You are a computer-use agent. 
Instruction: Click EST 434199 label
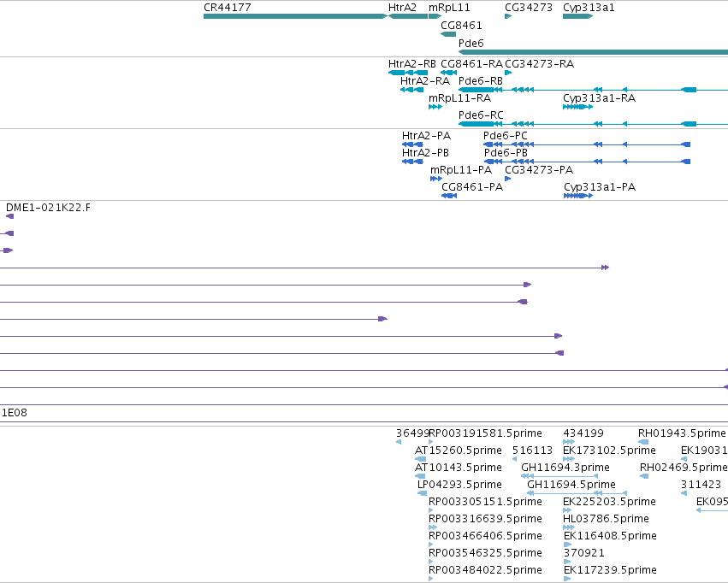coord(583,433)
